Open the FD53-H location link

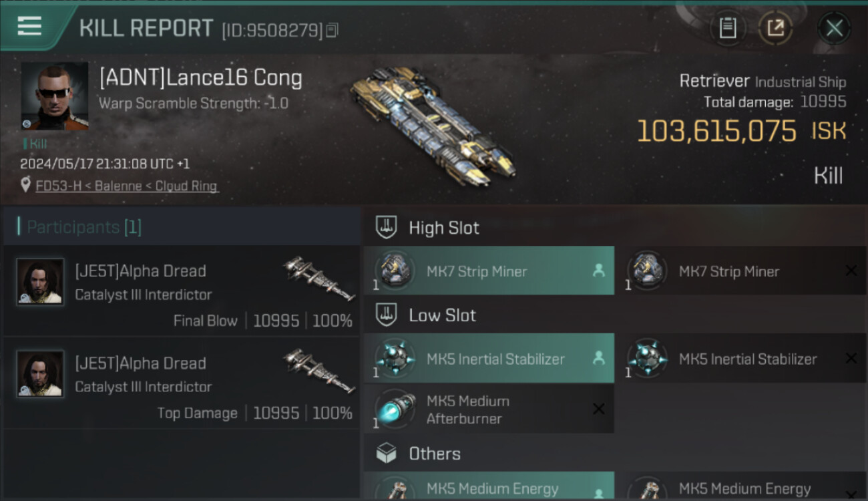click(x=127, y=186)
